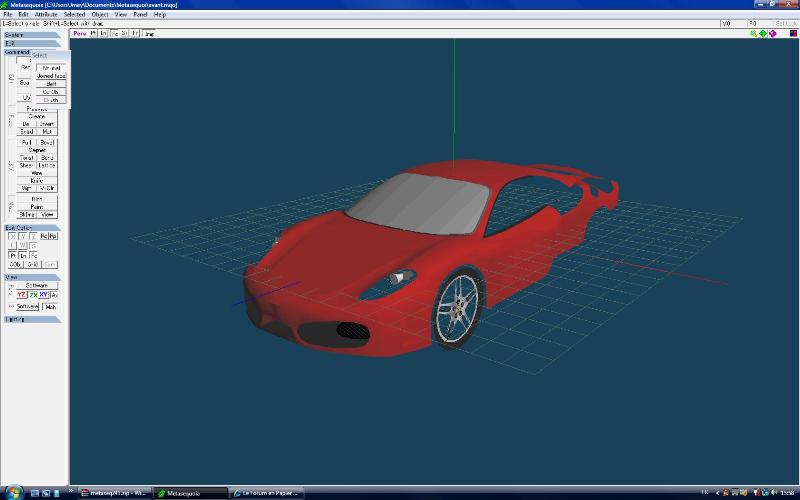800x500 pixels.
Task: Toggle Fr display in viewport toolbar
Action: (x=135, y=34)
